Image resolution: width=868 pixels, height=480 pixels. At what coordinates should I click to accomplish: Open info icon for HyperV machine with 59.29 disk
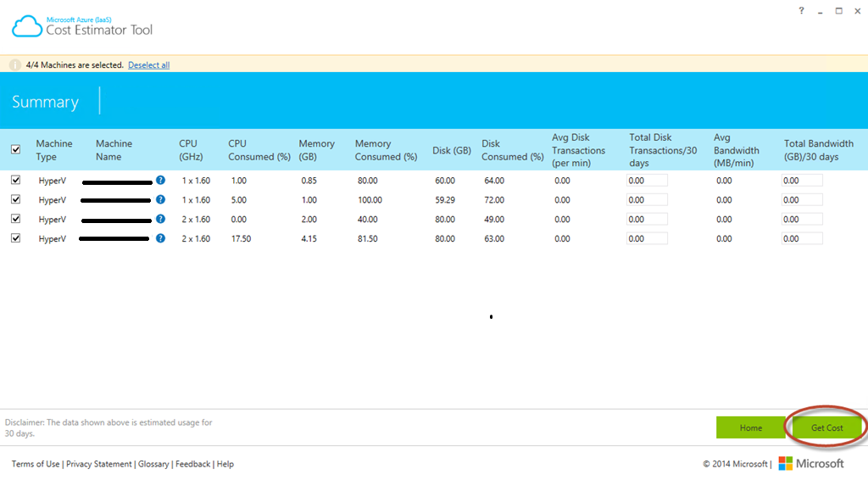[x=160, y=199]
